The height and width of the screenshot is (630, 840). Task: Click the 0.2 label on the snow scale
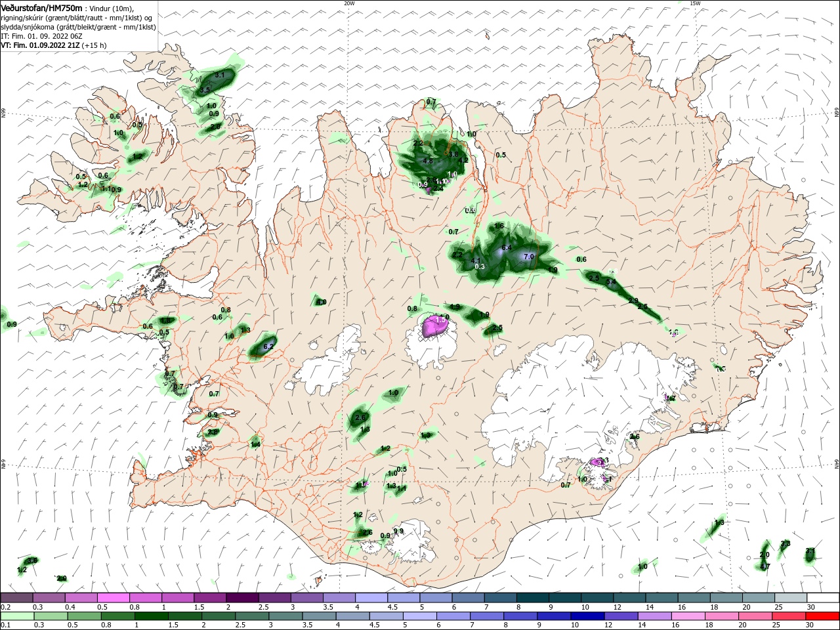pyautogui.click(x=5, y=607)
